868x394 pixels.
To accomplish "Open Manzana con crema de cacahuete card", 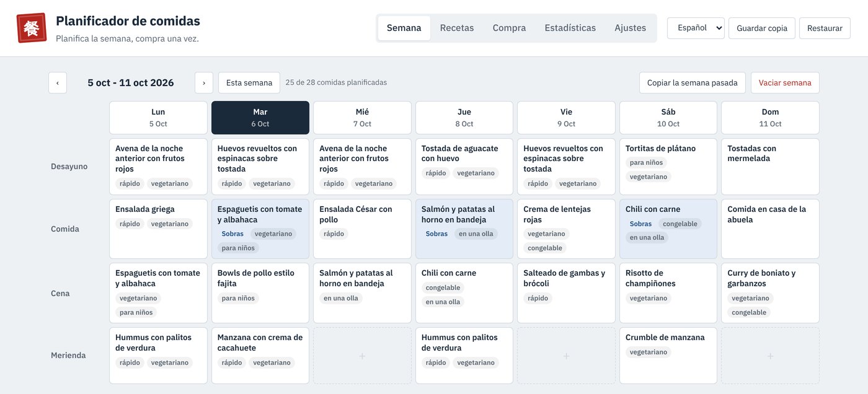I will tap(260, 356).
